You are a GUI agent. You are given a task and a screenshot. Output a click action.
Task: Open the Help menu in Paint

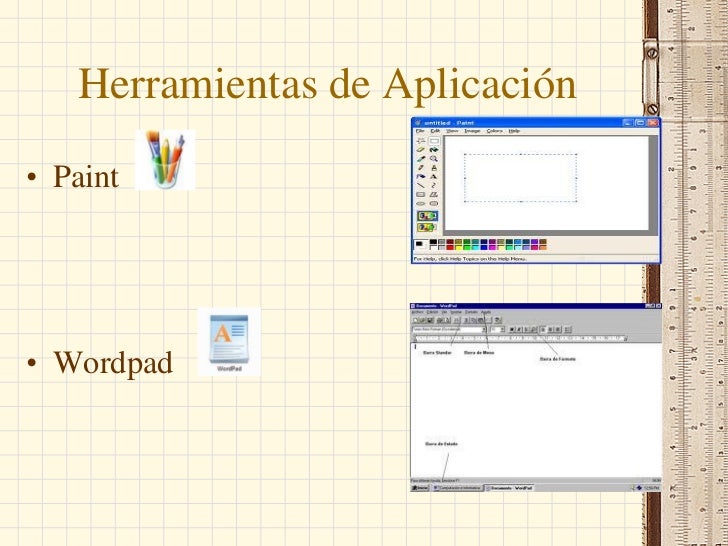[x=514, y=131]
